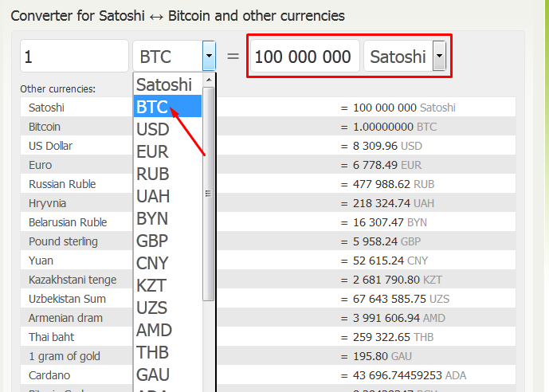Viewport: 549px width, 392px height.
Task: Click the Russian Ruble row label
Action: click(x=62, y=184)
